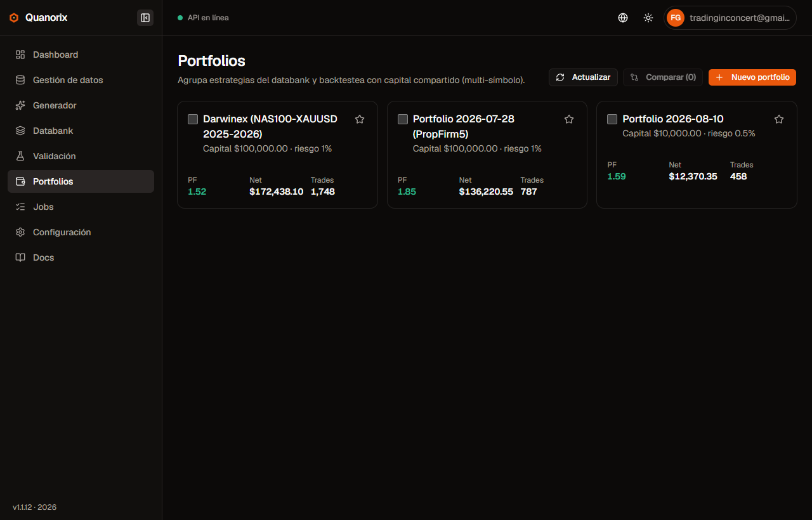
Task: Click PF value 1.59
Action: [617, 176]
